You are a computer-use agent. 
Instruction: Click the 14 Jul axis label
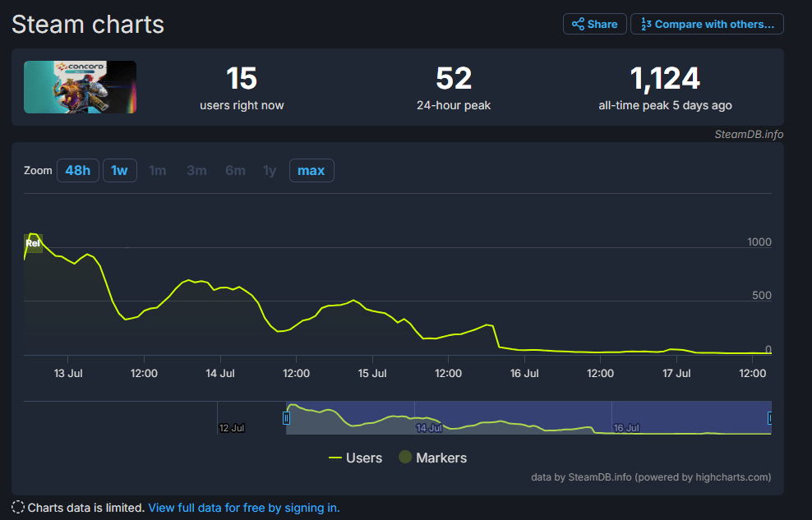220,373
